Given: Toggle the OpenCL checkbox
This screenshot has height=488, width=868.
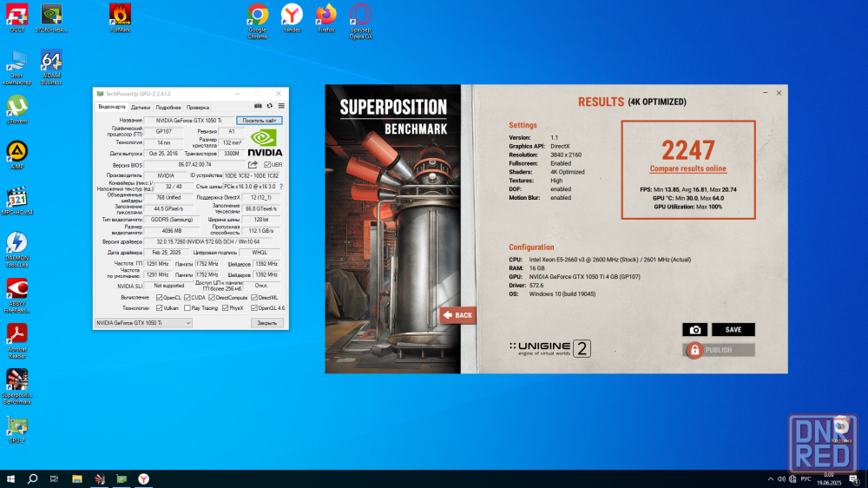Looking at the screenshot, I should point(160,298).
